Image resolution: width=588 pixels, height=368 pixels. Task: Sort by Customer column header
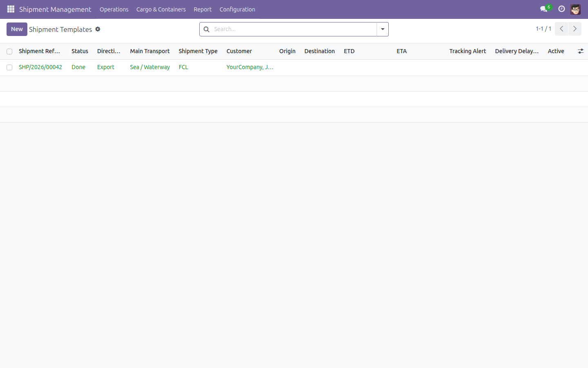pyautogui.click(x=239, y=51)
